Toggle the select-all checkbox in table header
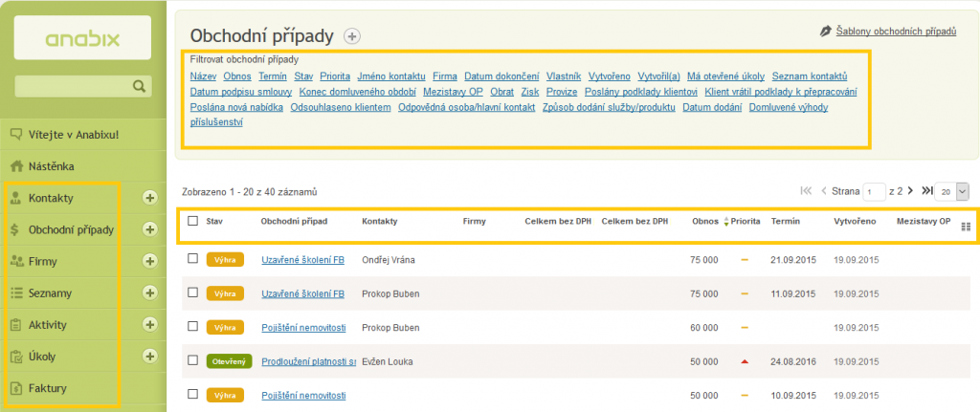The image size is (980, 412). (x=193, y=221)
